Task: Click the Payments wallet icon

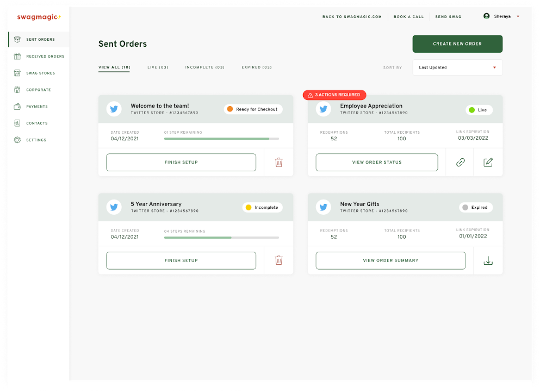Action: point(17,106)
